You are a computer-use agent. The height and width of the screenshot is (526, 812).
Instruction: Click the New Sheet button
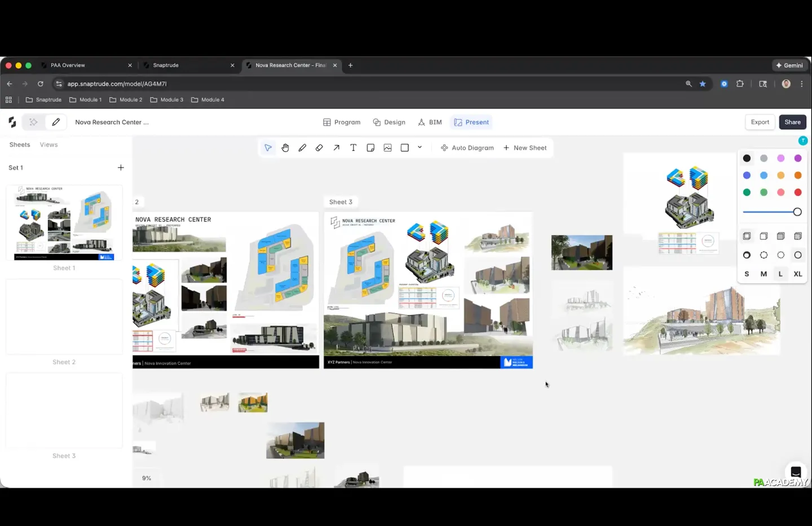click(x=524, y=148)
